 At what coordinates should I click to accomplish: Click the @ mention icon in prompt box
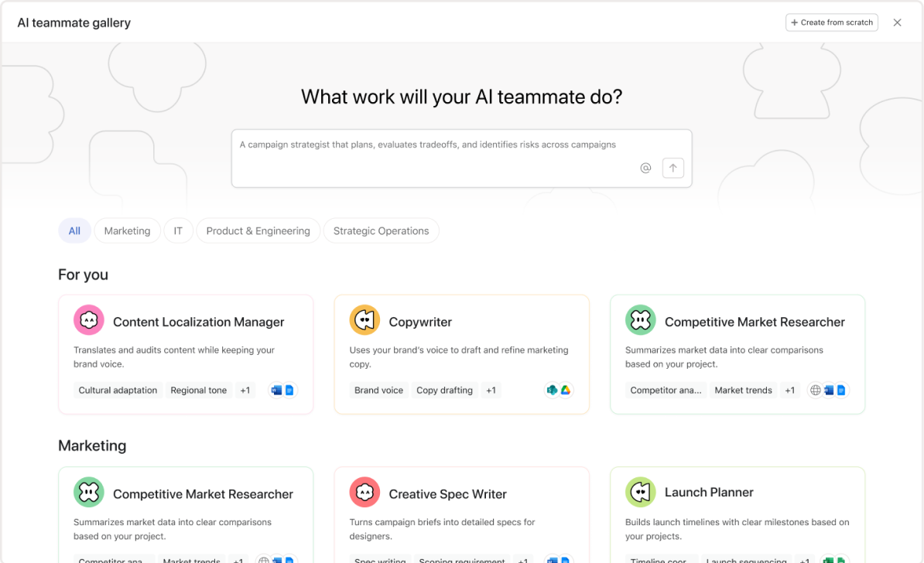tap(645, 168)
